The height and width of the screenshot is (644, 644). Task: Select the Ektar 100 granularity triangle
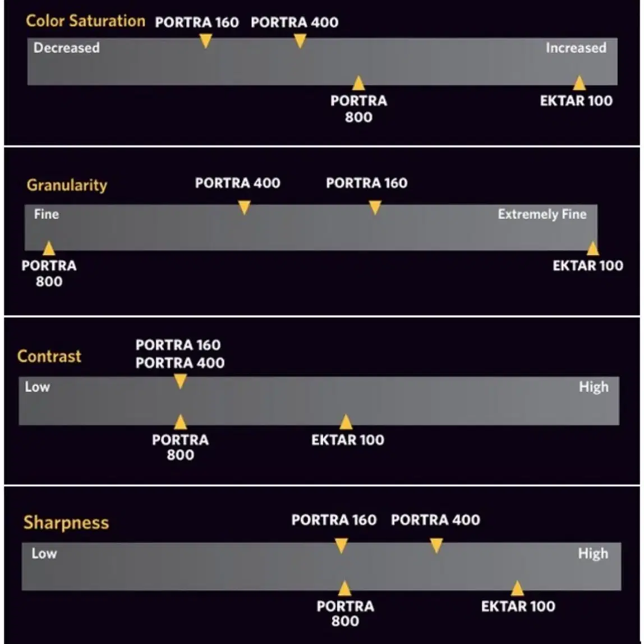click(592, 248)
